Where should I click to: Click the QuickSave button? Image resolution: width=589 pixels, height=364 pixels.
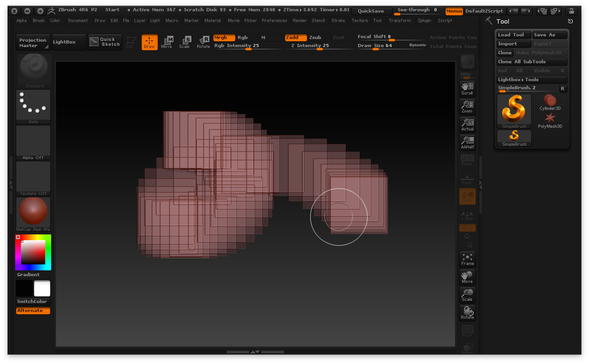tap(371, 11)
